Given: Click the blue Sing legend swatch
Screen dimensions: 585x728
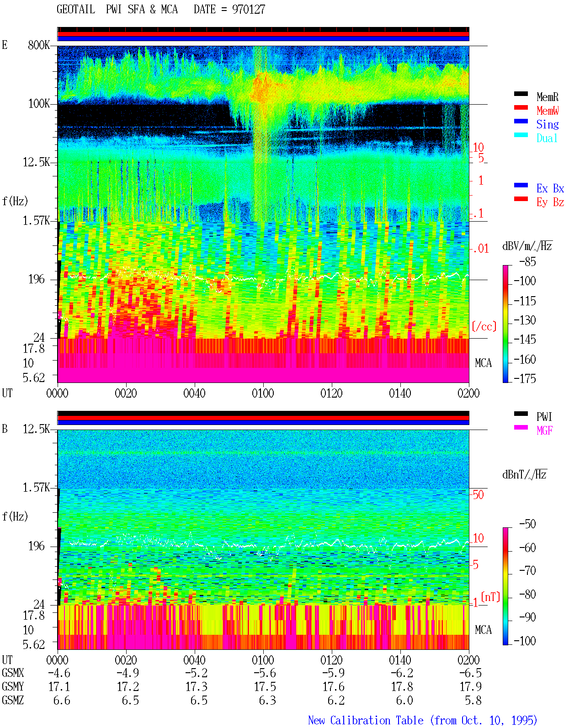Looking at the screenshot, I should (521, 121).
